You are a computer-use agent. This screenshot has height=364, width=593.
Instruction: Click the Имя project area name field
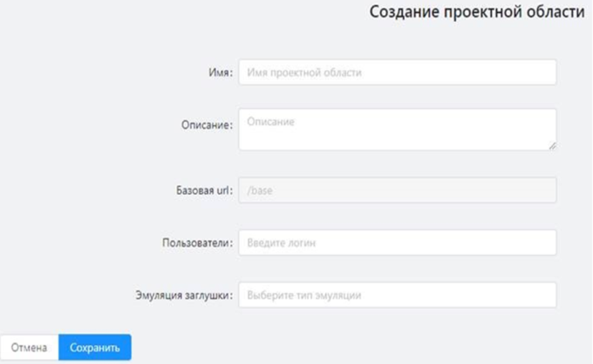(x=397, y=72)
